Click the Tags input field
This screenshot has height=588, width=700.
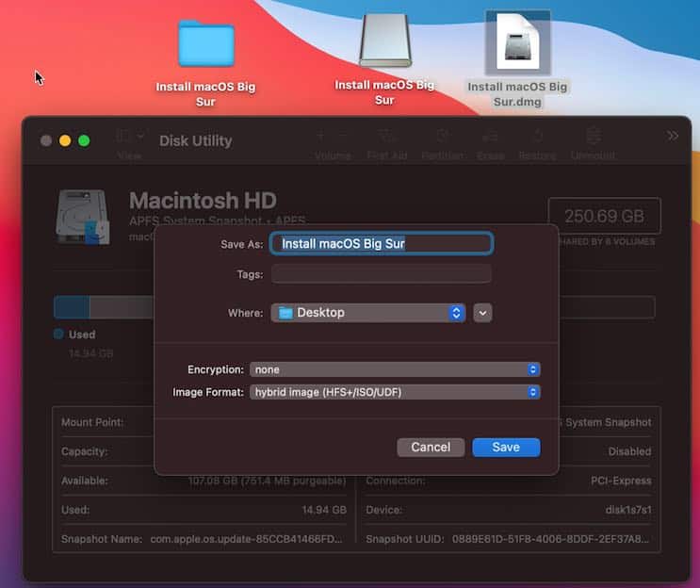382,273
